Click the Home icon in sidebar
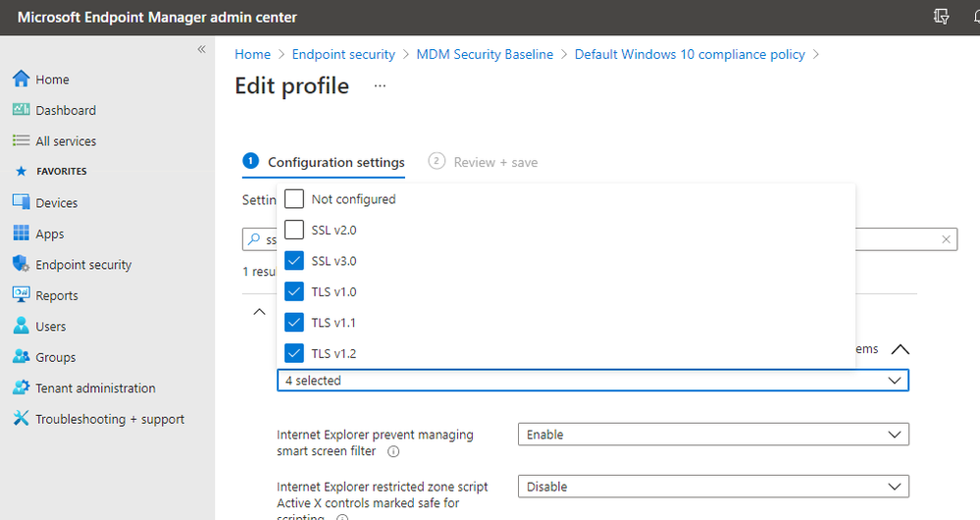This screenshot has height=520, width=980. [x=21, y=79]
